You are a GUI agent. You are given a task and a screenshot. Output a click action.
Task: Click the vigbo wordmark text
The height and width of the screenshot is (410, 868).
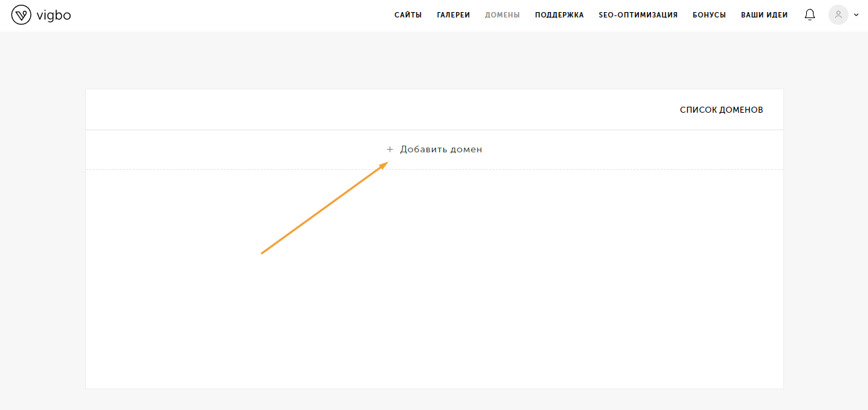coord(54,15)
